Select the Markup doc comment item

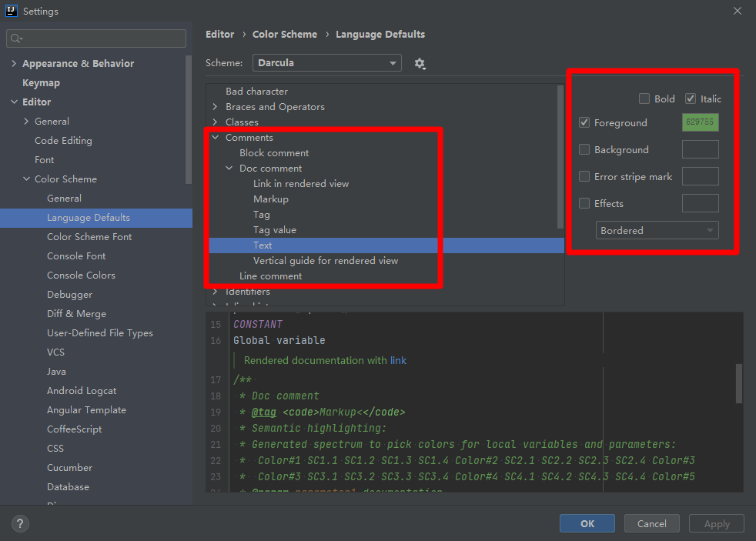(271, 199)
